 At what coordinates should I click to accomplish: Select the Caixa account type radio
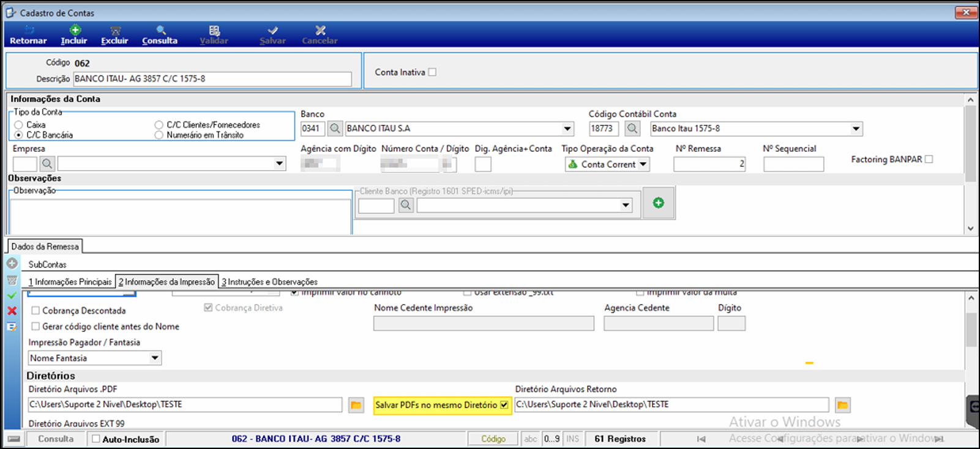tap(18, 125)
